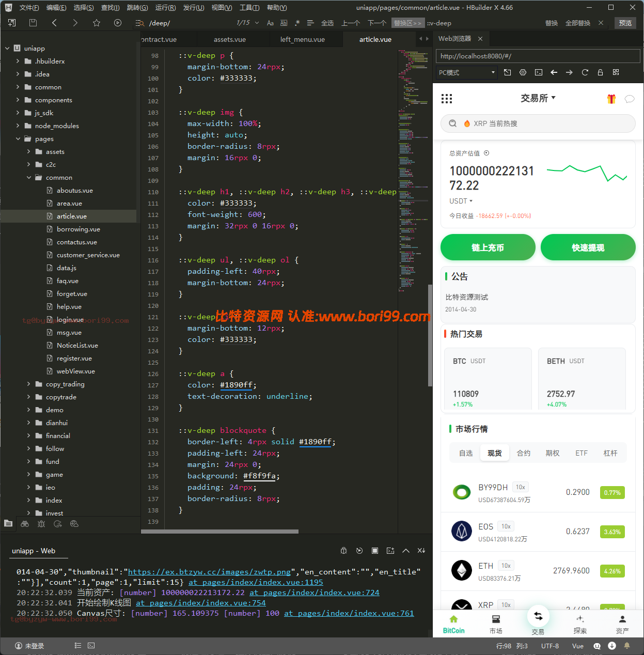Toggle match case (Aa) in search bar
The width and height of the screenshot is (644, 655).
pyautogui.click(x=270, y=23)
